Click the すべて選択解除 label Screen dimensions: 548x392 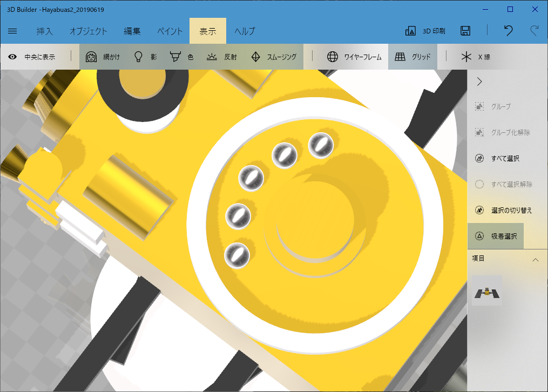pos(512,185)
